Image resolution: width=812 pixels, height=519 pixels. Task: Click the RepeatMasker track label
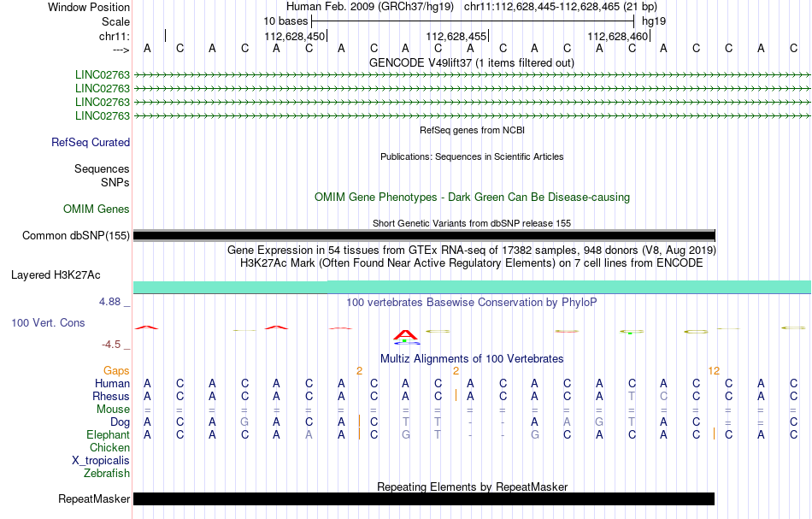tap(94, 498)
